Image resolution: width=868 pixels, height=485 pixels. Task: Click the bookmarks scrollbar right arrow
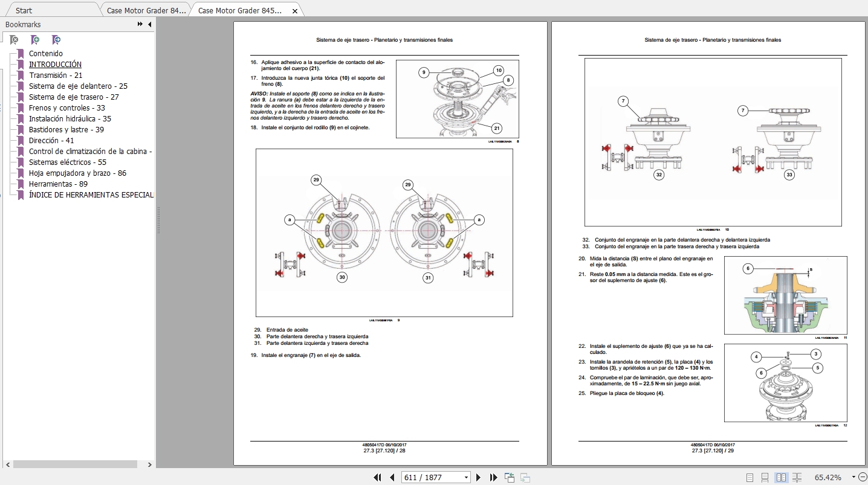[150, 464]
